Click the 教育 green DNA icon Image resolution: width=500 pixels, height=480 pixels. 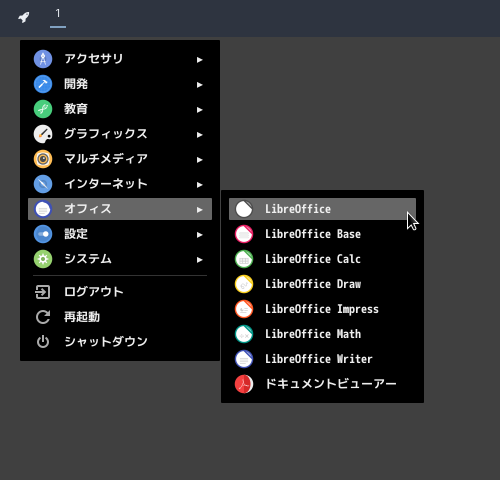pos(43,109)
